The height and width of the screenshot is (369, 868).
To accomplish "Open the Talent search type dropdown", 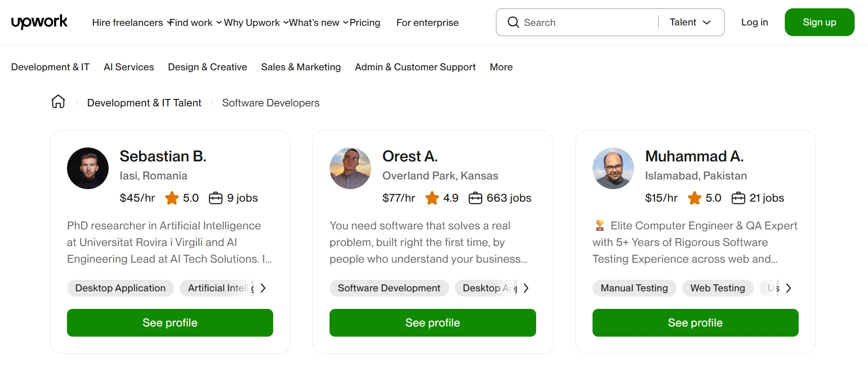I will (690, 22).
